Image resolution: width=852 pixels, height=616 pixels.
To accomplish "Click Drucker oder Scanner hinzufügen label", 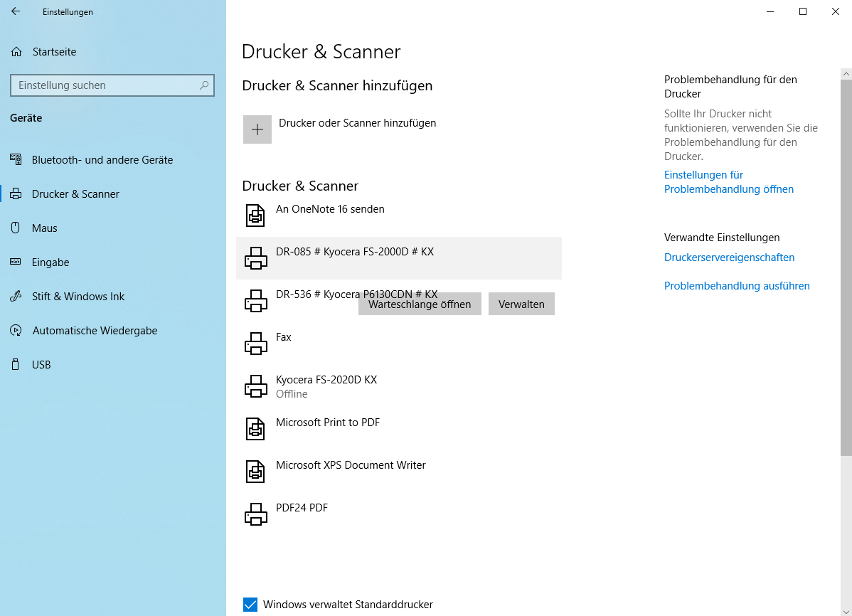I will (x=358, y=123).
